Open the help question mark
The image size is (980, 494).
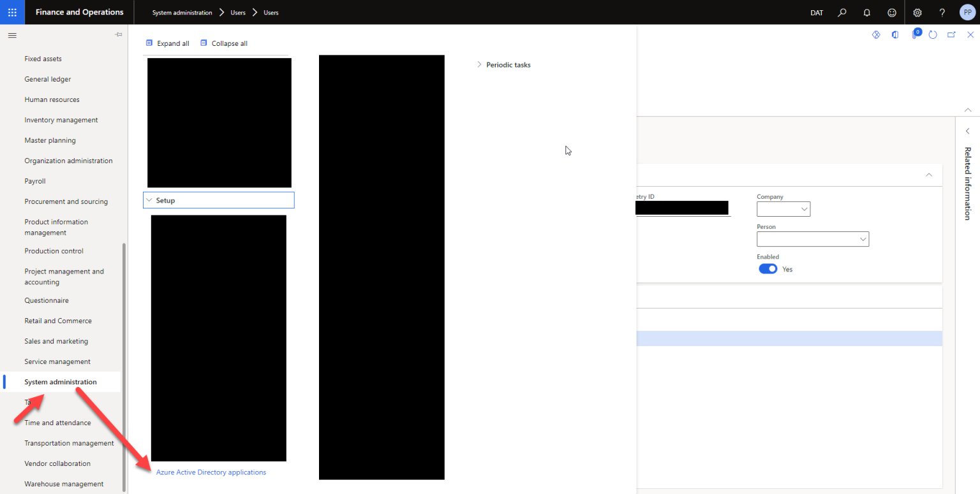coord(942,12)
